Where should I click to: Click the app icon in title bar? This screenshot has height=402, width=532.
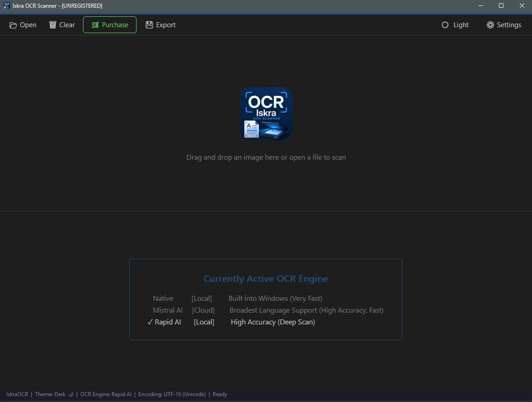6,5
